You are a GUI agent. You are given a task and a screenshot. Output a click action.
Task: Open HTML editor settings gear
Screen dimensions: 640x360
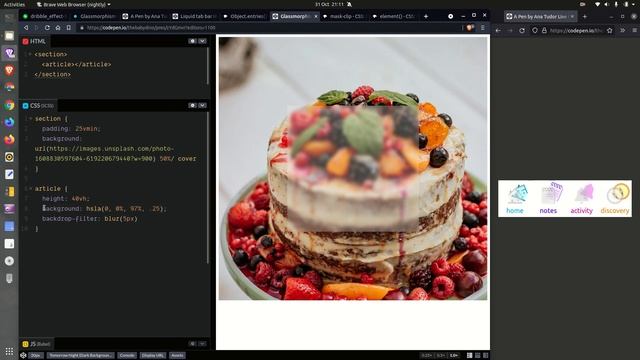pyautogui.click(x=193, y=41)
